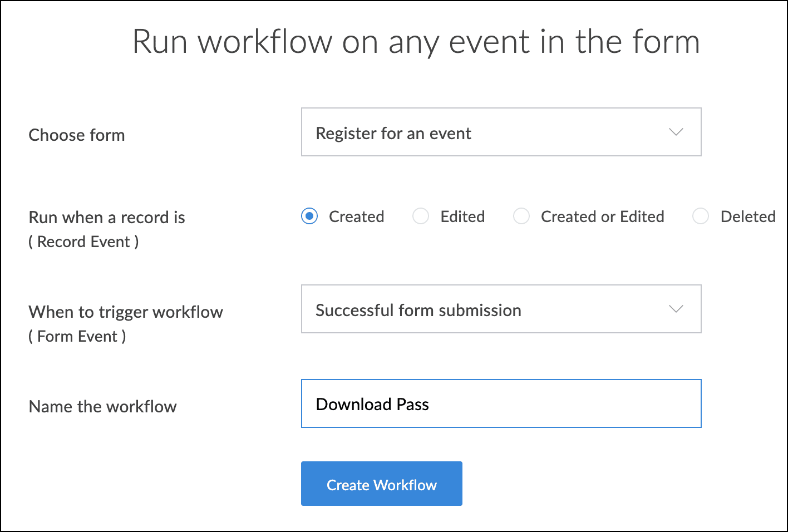This screenshot has height=532, width=788.
Task: Click the 'Run workflow on any event' heading
Action: (x=416, y=42)
